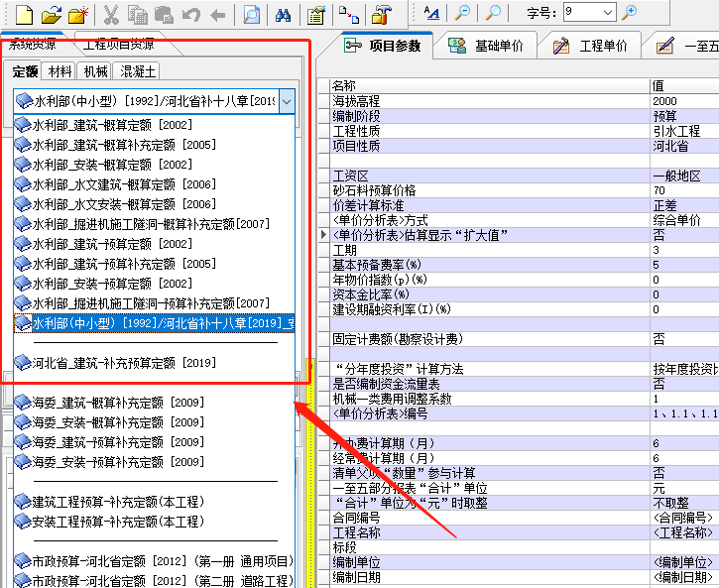The height and width of the screenshot is (588, 719).
Task: Click the 海拔高程 value cell 2000
Action: click(682, 101)
